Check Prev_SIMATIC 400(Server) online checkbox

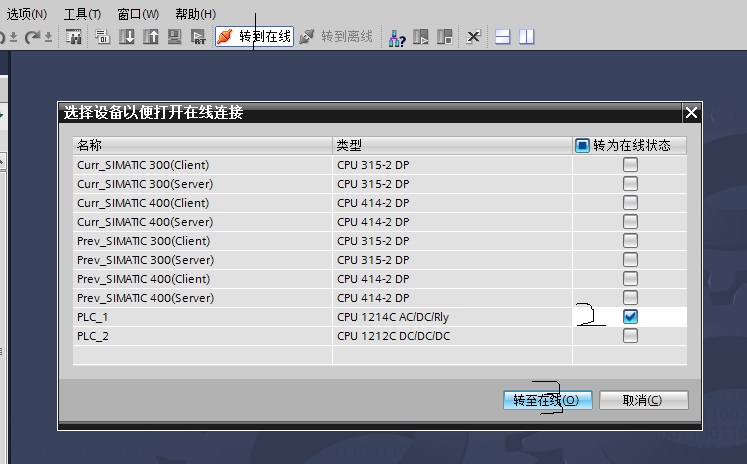tap(630, 298)
